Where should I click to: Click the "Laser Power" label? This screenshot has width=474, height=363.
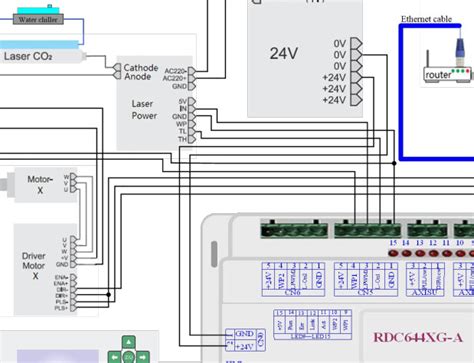[x=144, y=110]
